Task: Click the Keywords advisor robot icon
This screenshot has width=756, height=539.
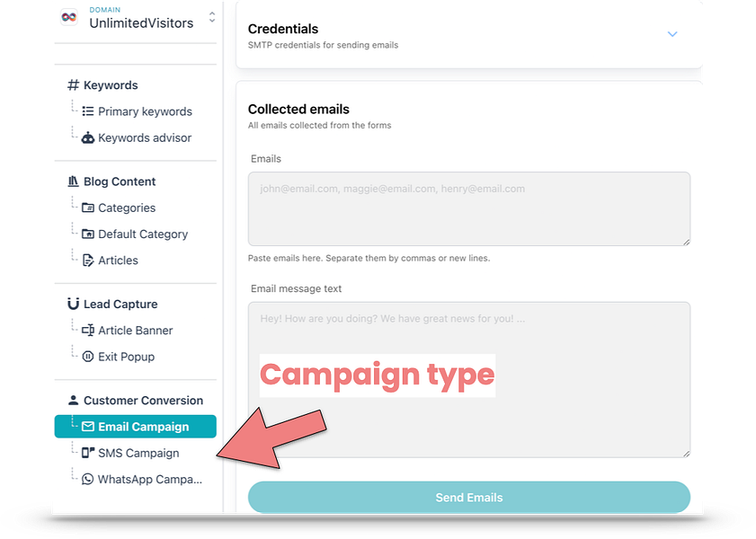Action: point(88,137)
